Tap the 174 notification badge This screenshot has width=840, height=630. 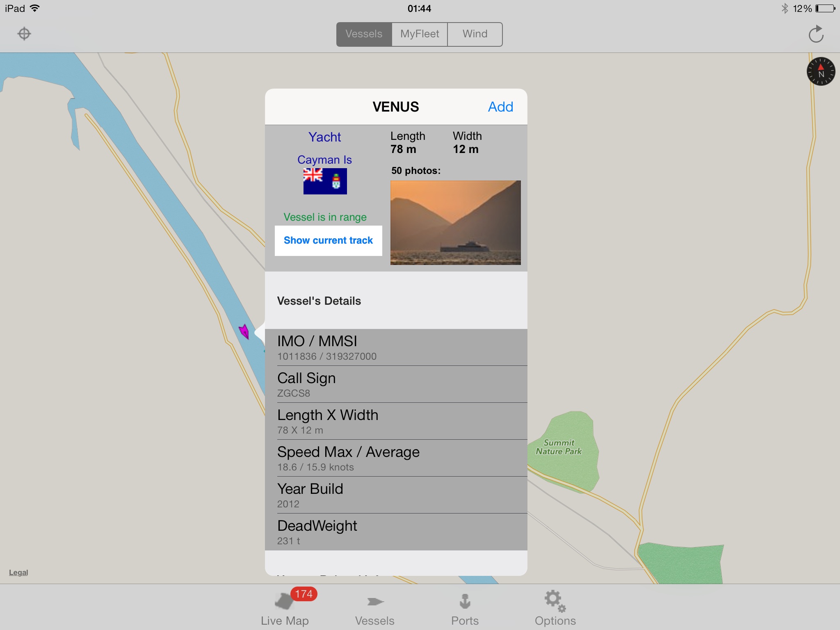tap(304, 593)
